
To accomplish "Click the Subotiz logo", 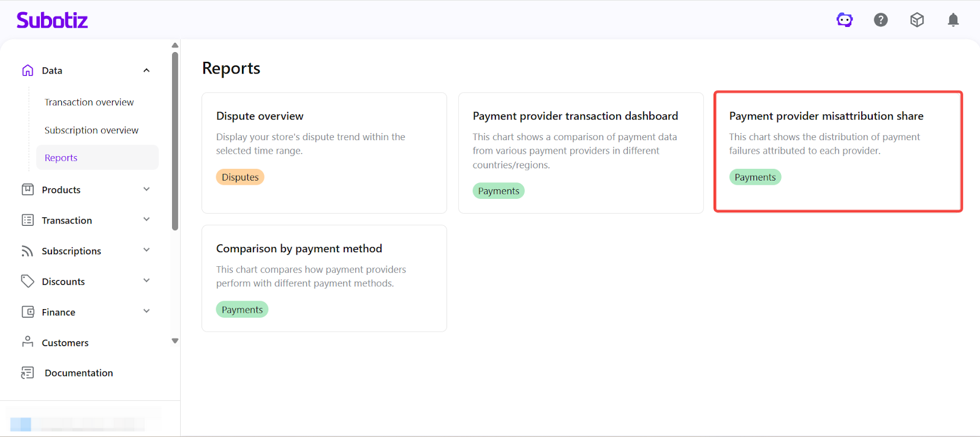I will (x=52, y=20).
